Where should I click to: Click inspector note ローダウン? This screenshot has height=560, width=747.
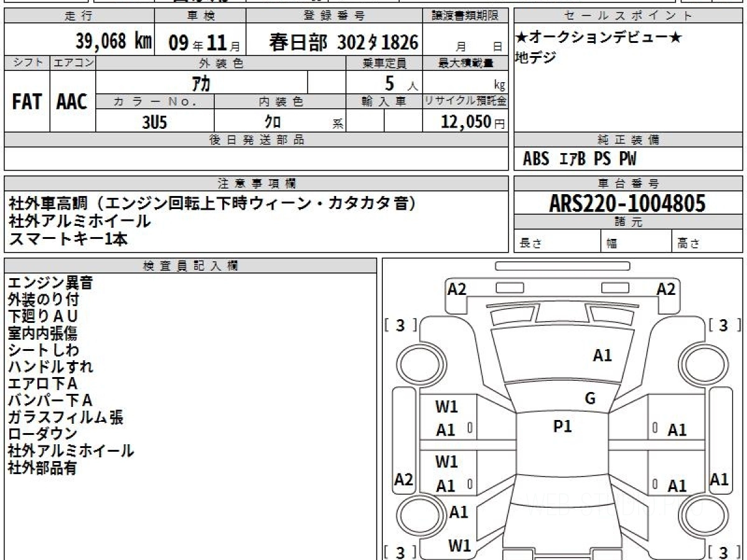coord(42,434)
